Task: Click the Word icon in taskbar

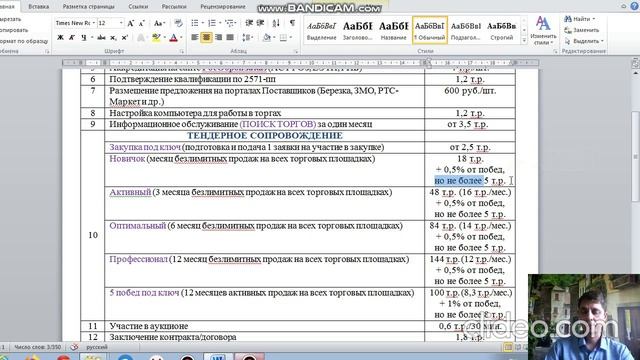Action: [x=218, y=357]
